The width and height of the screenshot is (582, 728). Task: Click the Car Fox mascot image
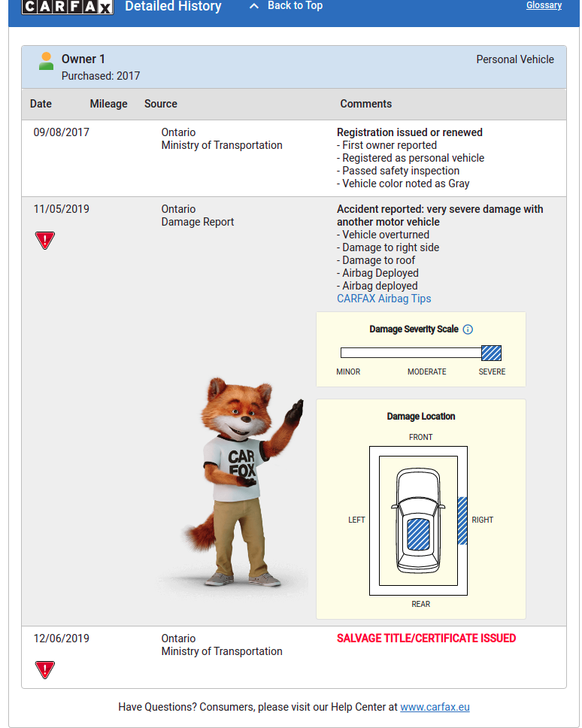pos(242,481)
